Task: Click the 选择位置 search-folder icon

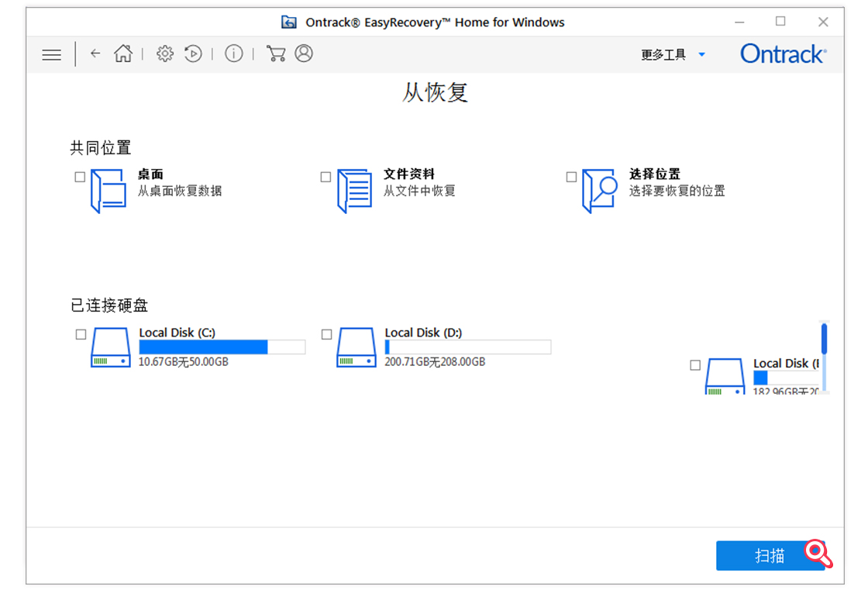Action: click(x=600, y=191)
